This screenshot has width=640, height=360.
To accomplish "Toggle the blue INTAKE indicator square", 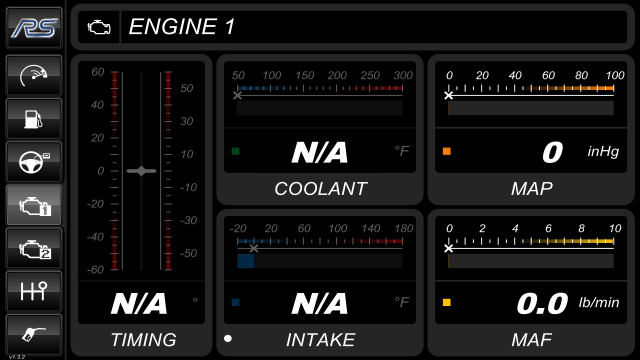I will tap(236, 302).
